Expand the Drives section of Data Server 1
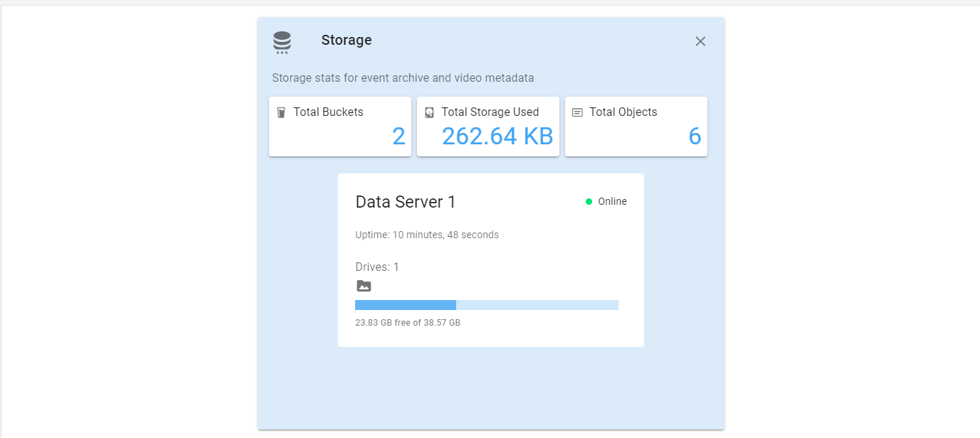 pyautogui.click(x=376, y=267)
